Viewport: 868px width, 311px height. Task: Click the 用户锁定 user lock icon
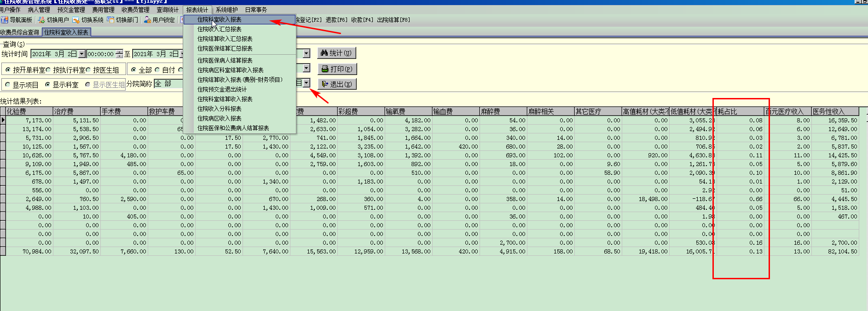coord(147,20)
